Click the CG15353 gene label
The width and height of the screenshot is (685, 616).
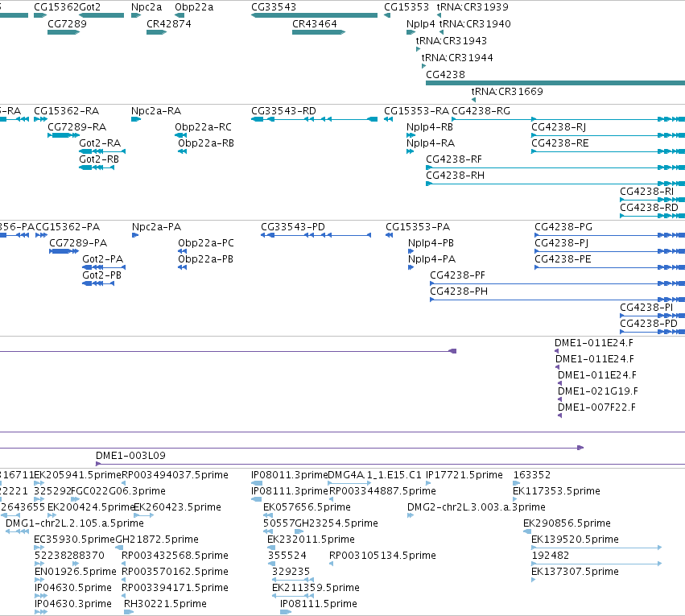coord(406,7)
